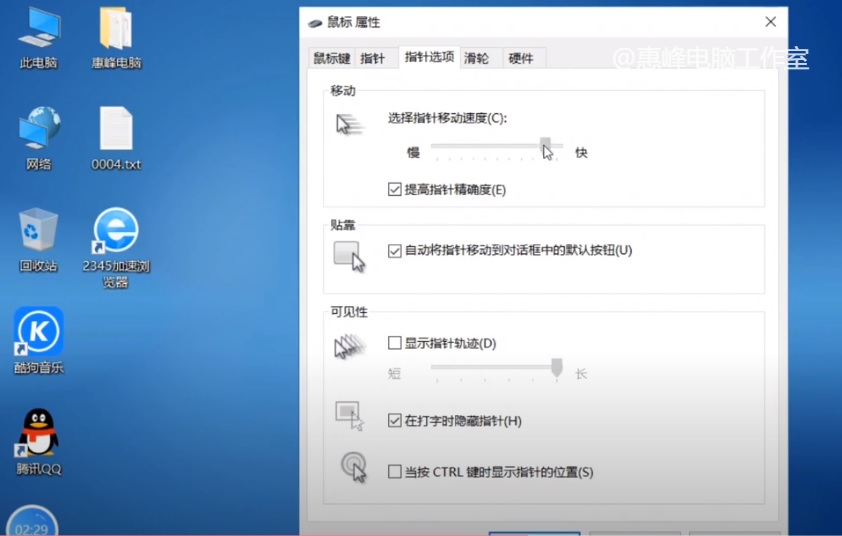
Task: Select the 指针选项 tab
Action: point(429,57)
